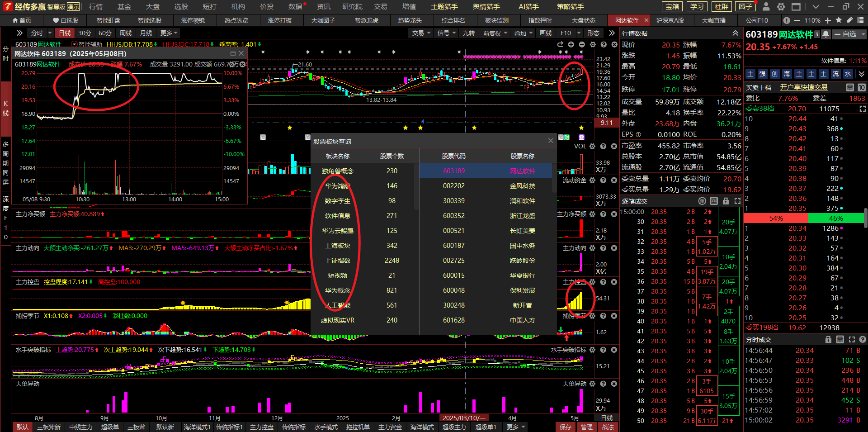The height and width of the screenshot is (432, 868).
Task: Select the 分时 period toggle
Action: 37,33
